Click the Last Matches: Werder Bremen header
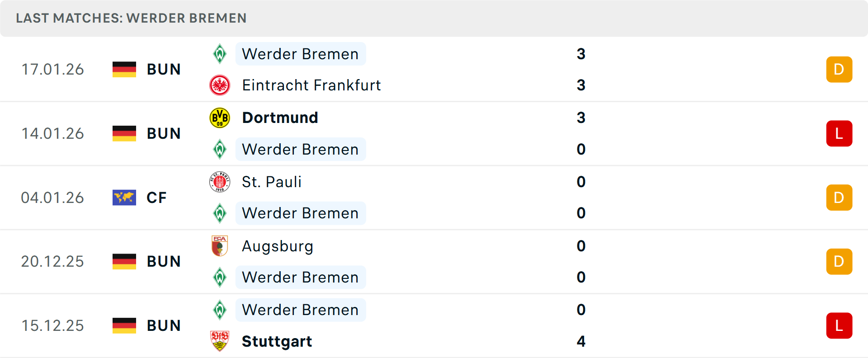Image resolution: width=868 pixels, height=358 pixels. pos(131,18)
